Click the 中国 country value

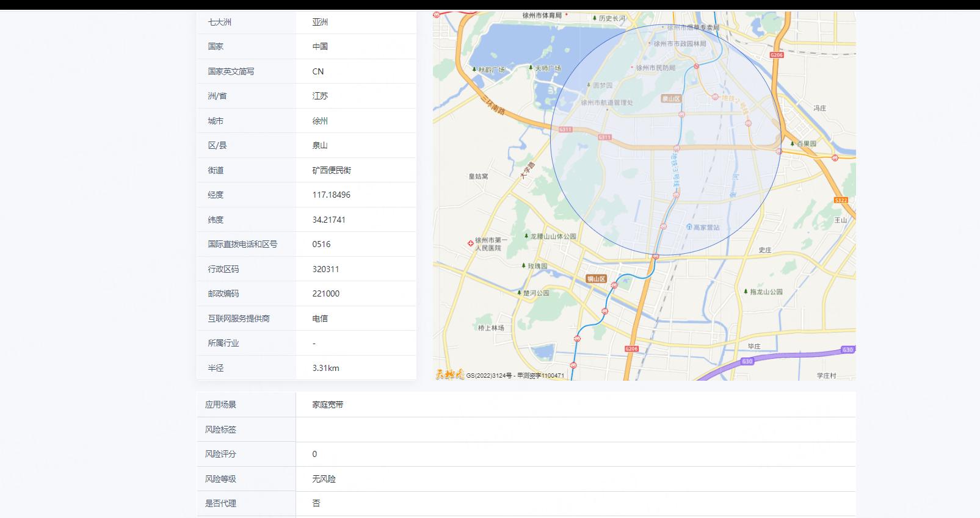coord(320,46)
